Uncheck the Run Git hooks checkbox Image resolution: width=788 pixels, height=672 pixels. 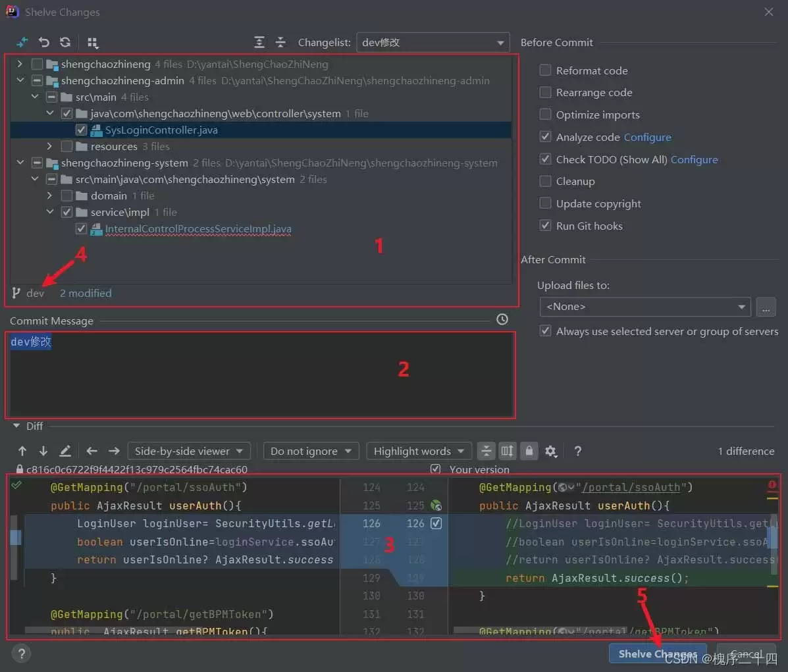[x=545, y=226]
